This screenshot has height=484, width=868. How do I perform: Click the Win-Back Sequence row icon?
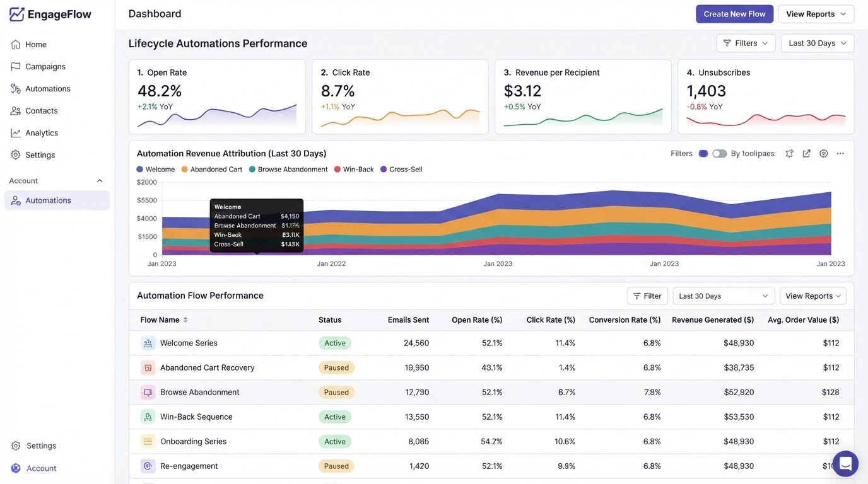point(148,417)
